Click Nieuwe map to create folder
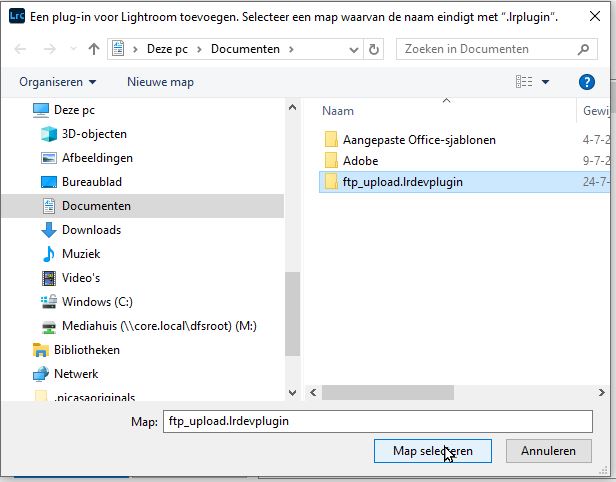The image size is (616, 482). click(x=160, y=82)
